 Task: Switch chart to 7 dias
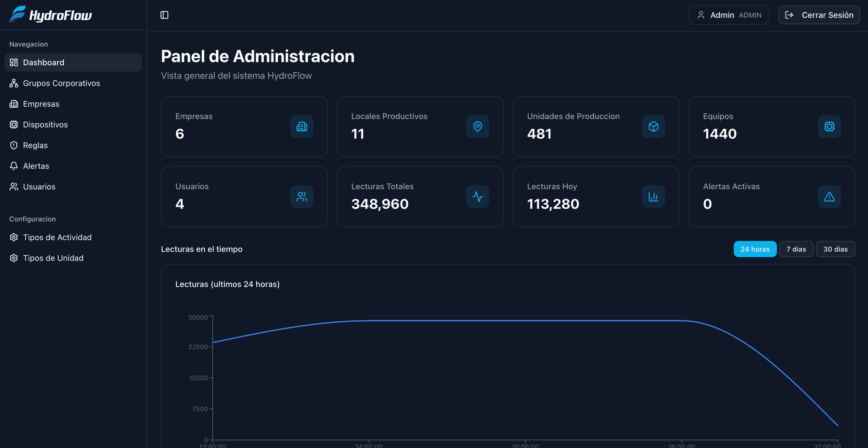point(796,249)
